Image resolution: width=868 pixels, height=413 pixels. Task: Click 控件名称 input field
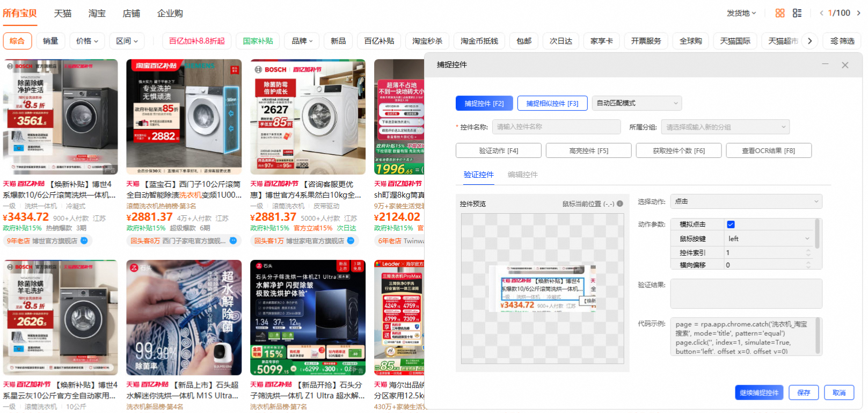pyautogui.click(x=557, y=127)
